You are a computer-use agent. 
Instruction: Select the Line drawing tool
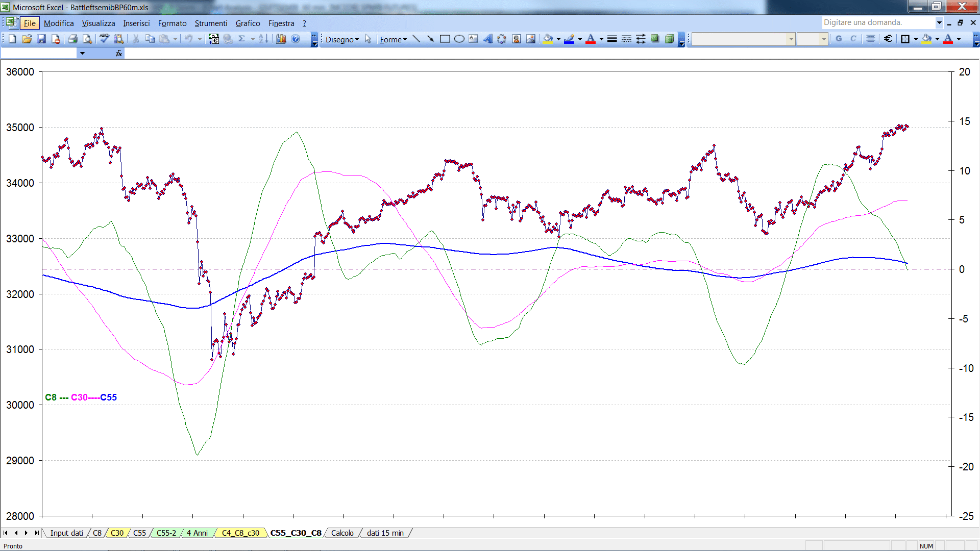pyautogui.click(x=416, y=39)
